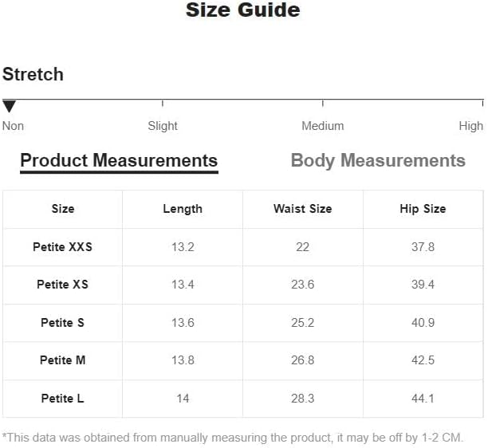The image size is (488, 448).
Task: Click the manual measuring disclaimer note
Action: (x=233, y=438)
